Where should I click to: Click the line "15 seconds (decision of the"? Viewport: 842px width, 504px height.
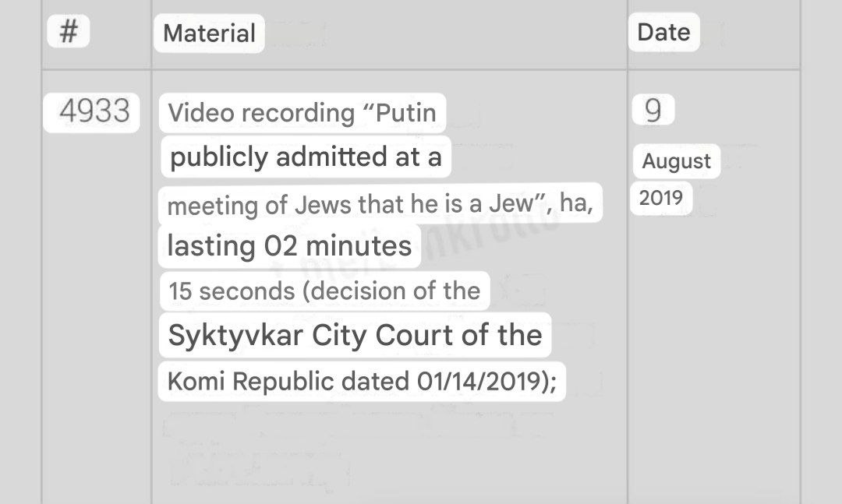click(324, 291)
